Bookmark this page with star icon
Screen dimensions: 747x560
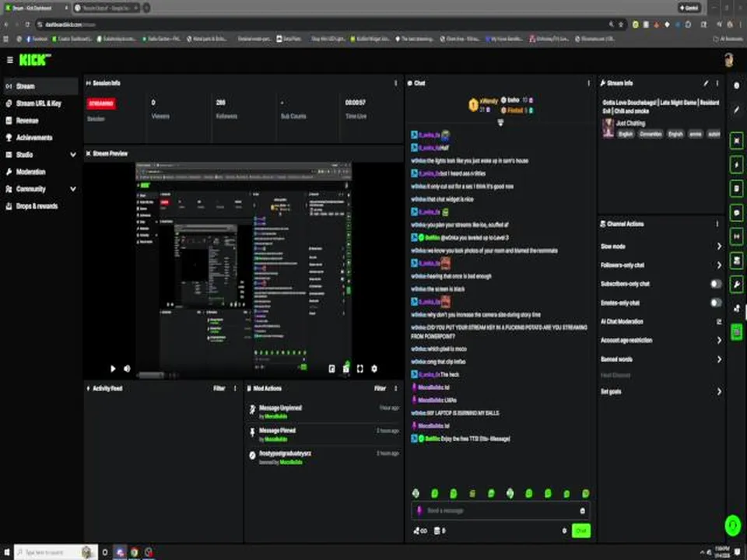(621, 24)
